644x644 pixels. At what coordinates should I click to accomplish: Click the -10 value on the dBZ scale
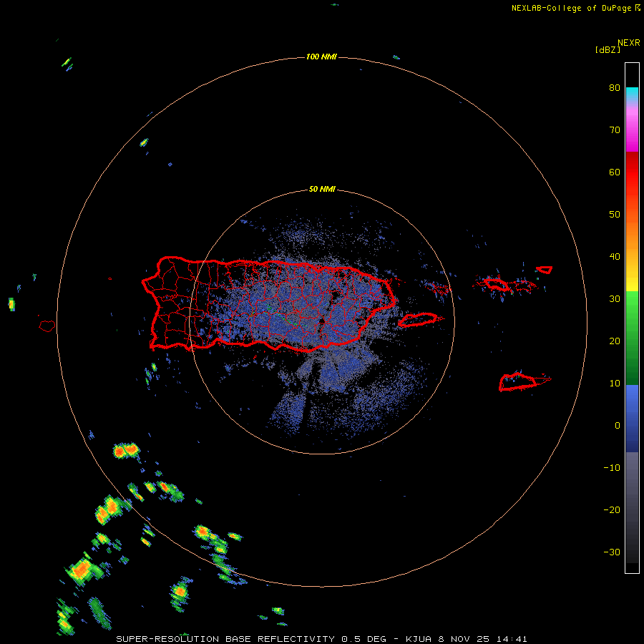click(x=612, y=468)
